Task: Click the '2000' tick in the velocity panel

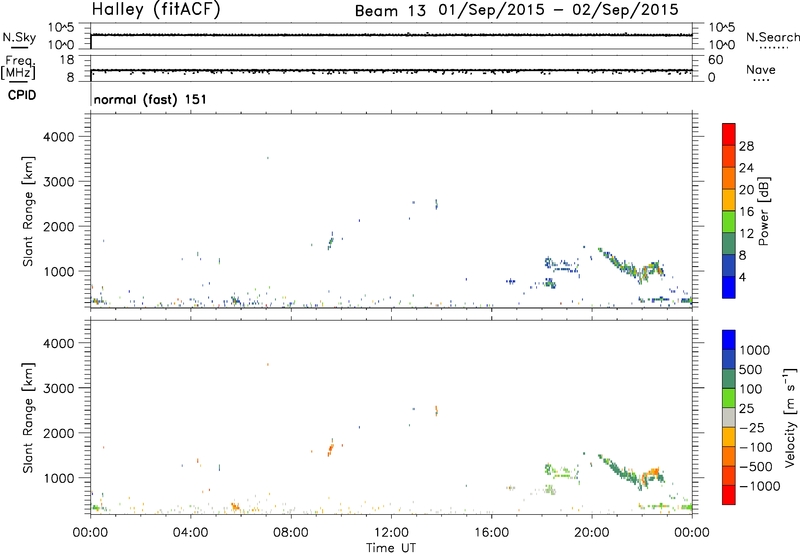Action: point(59,433)
